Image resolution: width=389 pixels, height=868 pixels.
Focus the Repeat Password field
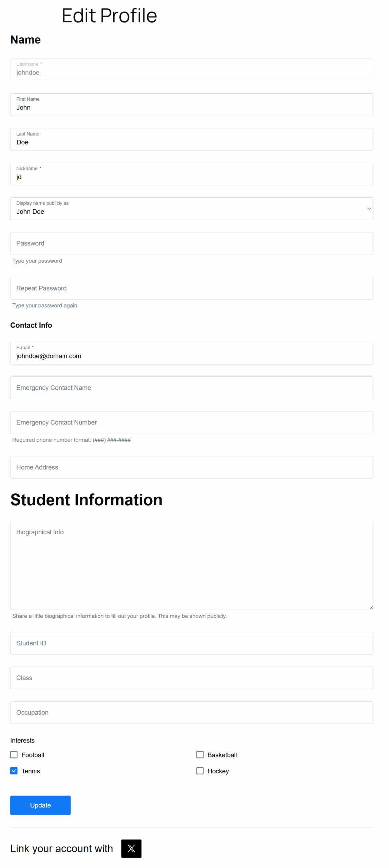[x=192, y=288]
